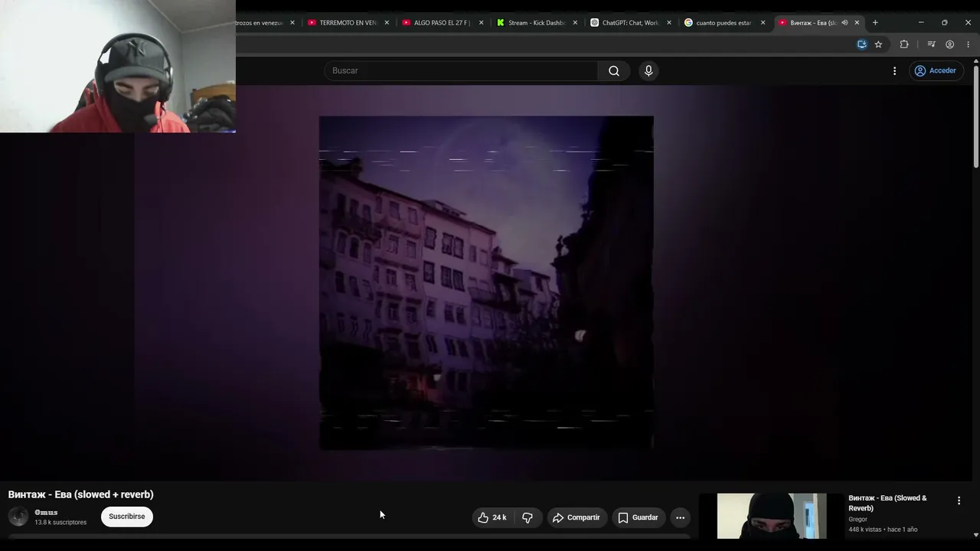Close the cuanto puedes estar tab
This screenshot has height=551, width=980.
pyautogui.click(x=763, y=23)
